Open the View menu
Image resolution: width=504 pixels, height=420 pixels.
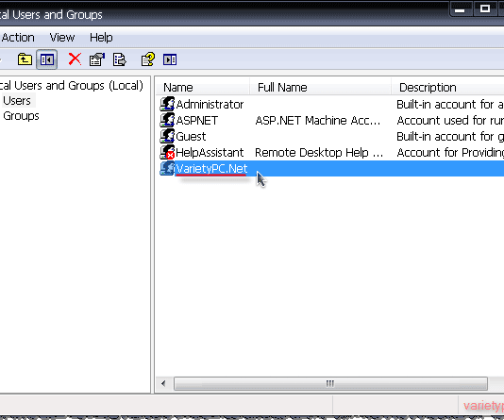click(62, 38)
